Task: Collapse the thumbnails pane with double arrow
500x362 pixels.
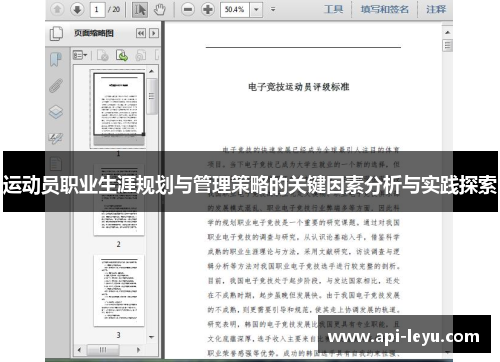Action: pyautogui.click(x=141, y=33)
